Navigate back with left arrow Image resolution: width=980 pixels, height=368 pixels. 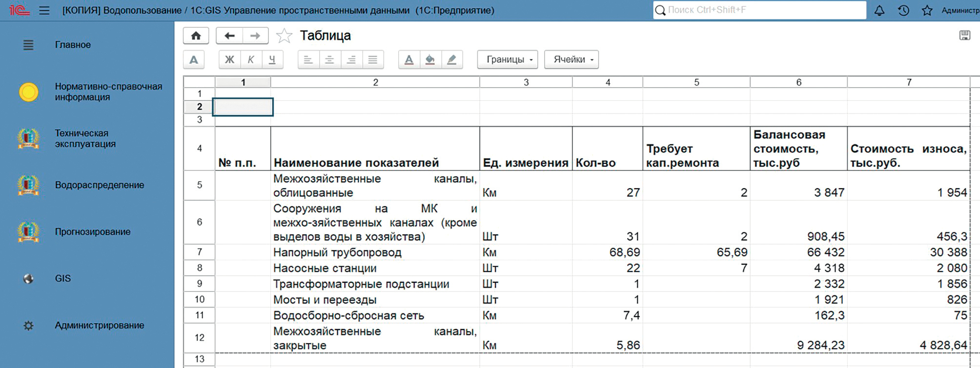click(x=229, y=36)
